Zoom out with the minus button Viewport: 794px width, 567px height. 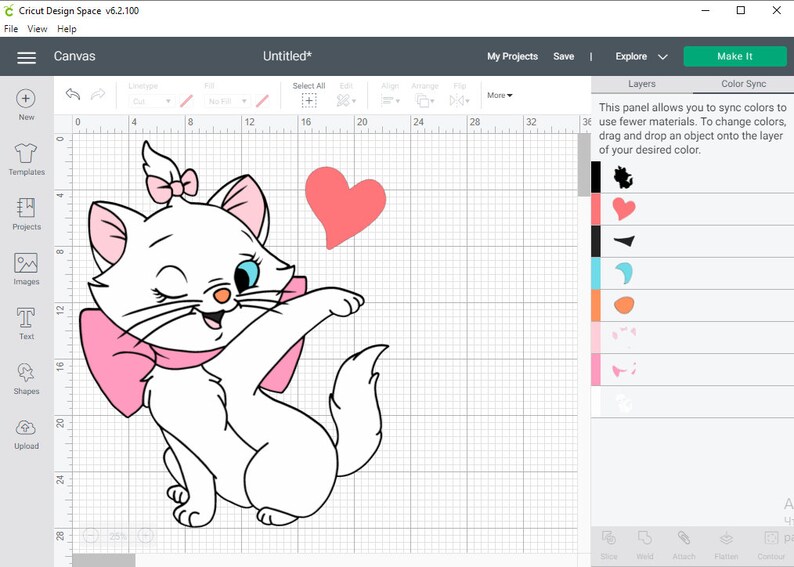[91, 536]
